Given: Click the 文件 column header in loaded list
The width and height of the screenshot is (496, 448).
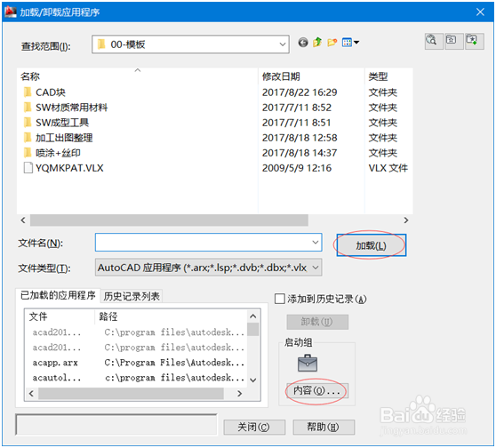Looking at the screenshot, I should (x=60, y=316).
